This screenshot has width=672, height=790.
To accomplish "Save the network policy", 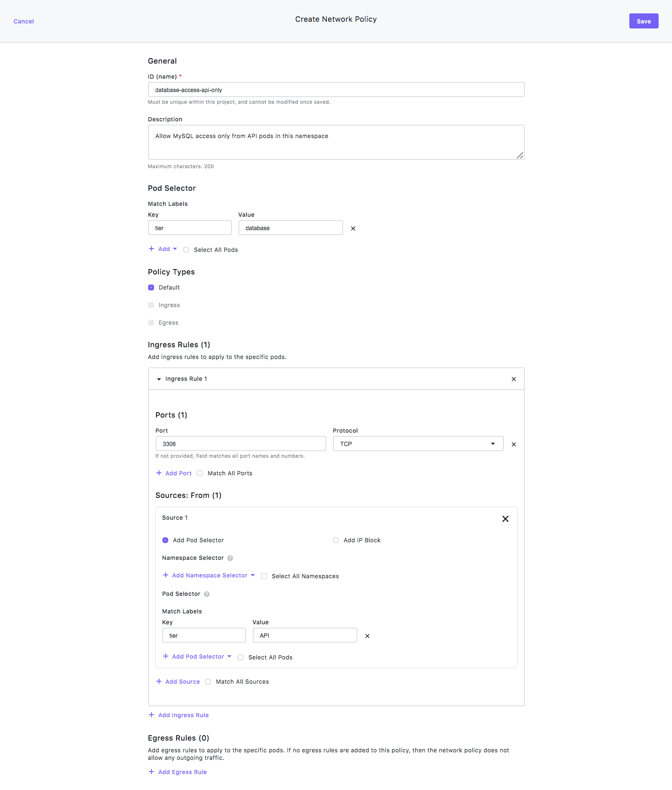I will pos(644,21).
